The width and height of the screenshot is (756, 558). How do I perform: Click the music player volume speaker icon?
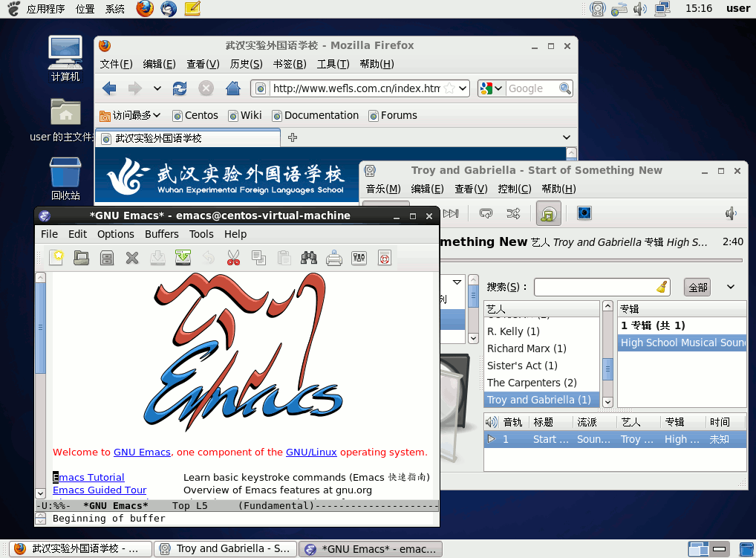[731, 213]
